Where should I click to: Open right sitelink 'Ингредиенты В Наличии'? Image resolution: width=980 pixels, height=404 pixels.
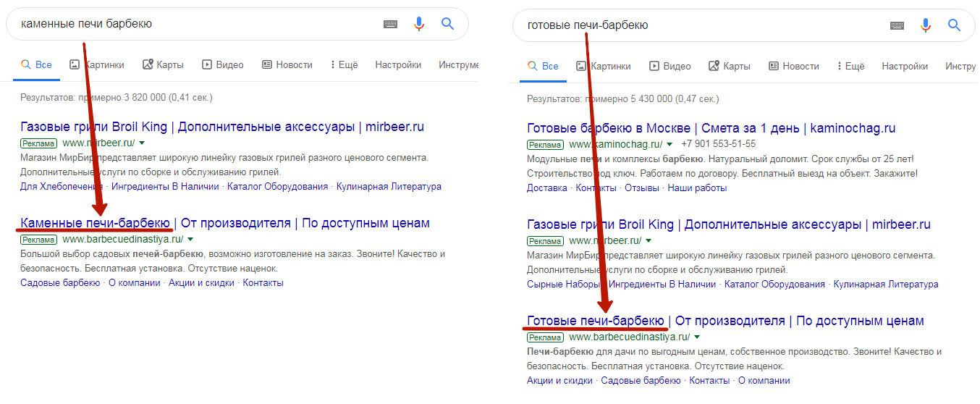(662, 285)
